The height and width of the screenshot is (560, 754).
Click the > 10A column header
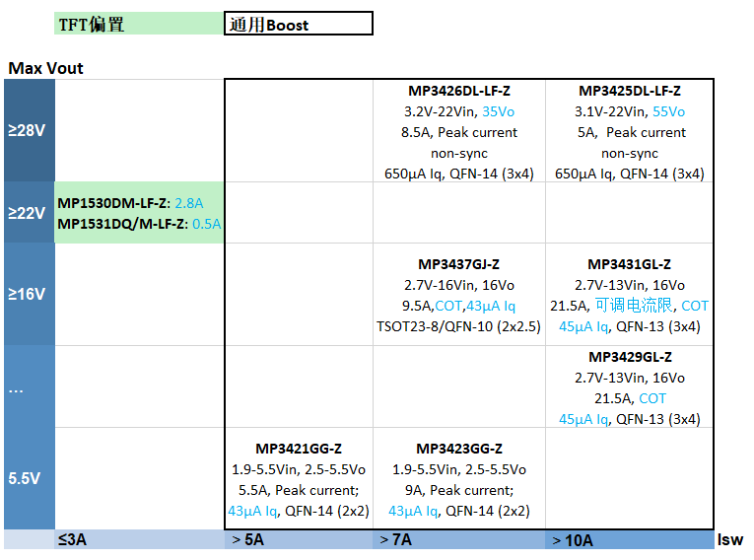[x=573, y=540]
